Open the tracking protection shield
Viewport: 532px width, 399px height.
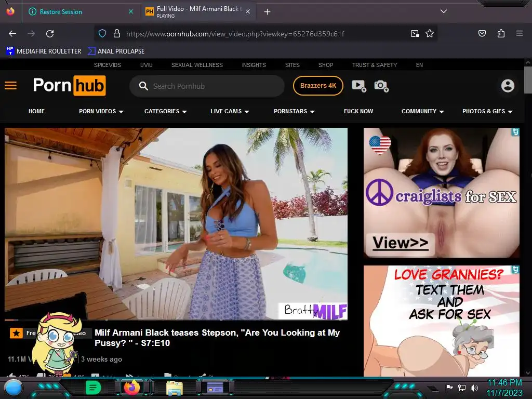pyautogui.click(x=102, y=34)
